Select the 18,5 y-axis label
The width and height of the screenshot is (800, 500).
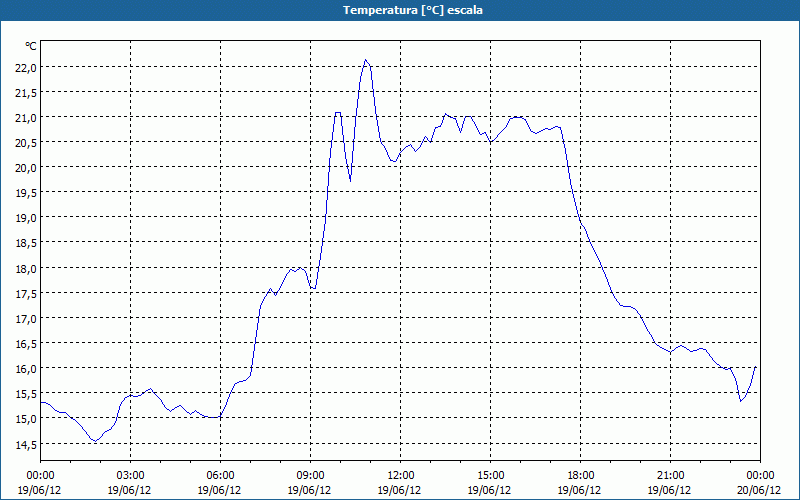[x=25, y=243]
